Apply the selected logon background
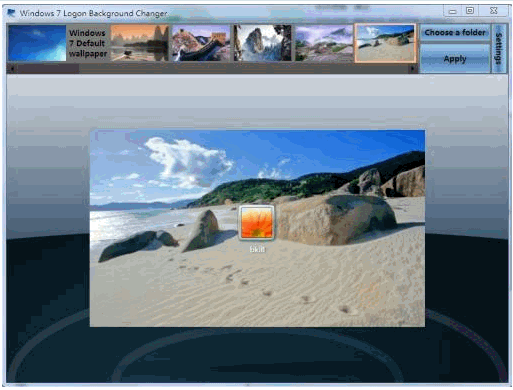Image resolution: width=513 pixels, height=390 pixels. click(455, 59)
